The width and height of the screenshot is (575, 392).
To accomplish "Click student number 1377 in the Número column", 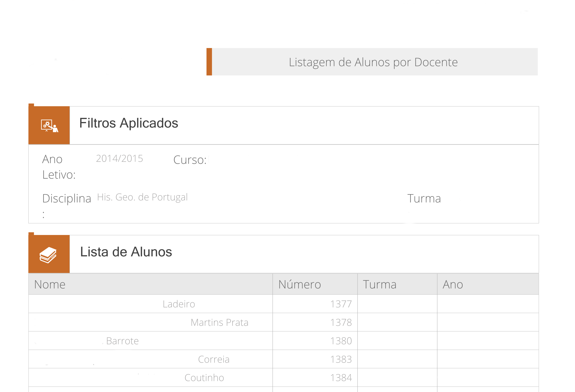I will [341, 304].
